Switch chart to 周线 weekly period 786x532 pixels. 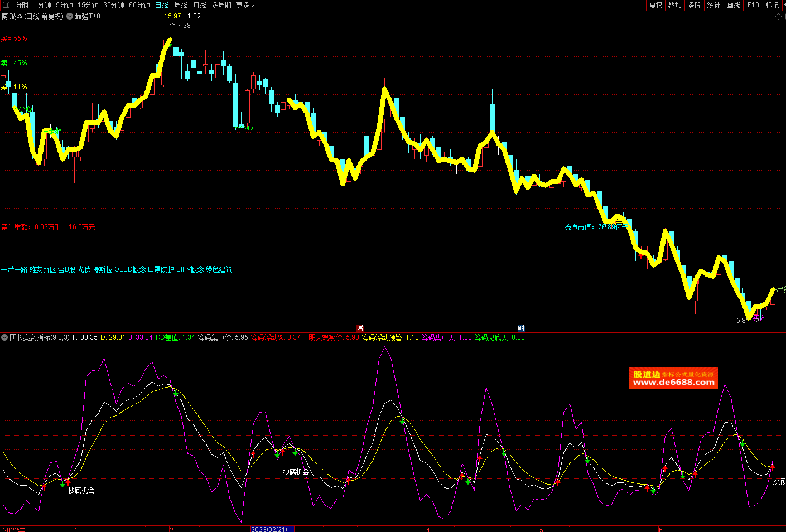point(181,5)
